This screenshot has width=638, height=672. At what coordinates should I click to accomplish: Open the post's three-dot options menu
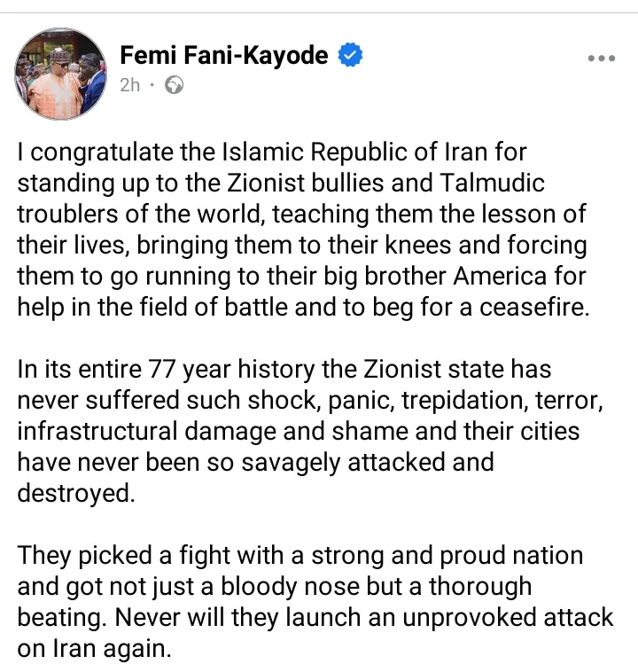pyautogui.click(x=601, y=58)
